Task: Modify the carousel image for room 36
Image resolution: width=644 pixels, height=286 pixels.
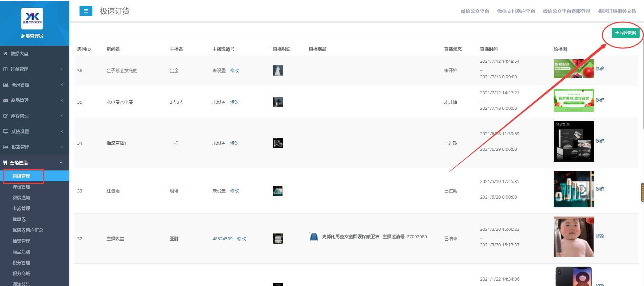Action: 600,68
